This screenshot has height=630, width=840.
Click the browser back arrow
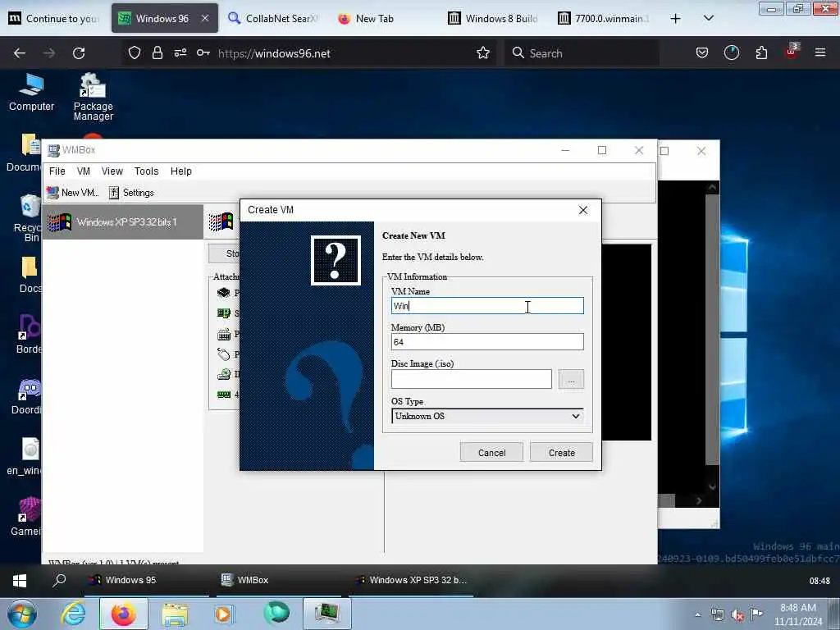(20, 53)
